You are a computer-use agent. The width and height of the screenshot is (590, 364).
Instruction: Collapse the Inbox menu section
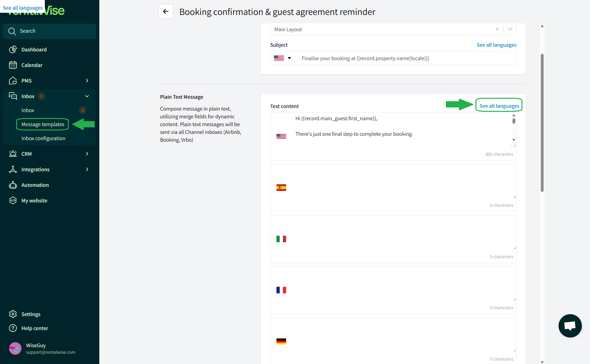coord(87,96)
